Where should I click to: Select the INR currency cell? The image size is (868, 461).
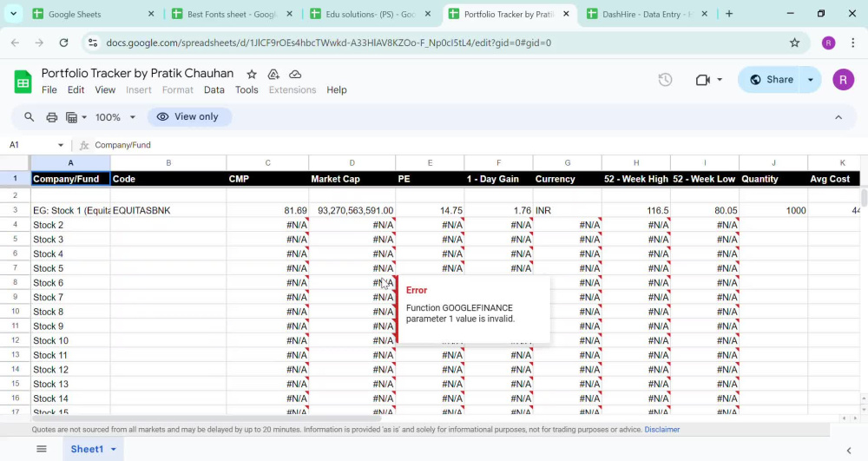tap(568, 210)
